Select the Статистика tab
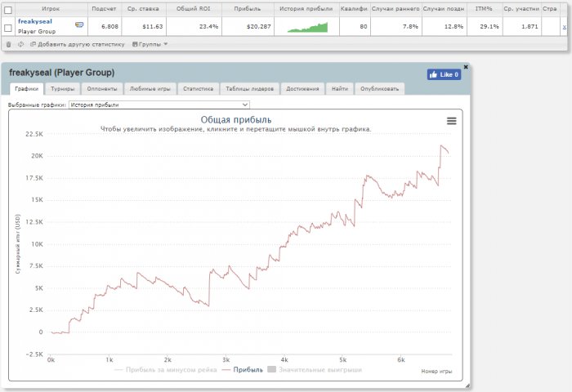572x392 pixels. pyautogui.click(x=198, y=89)
